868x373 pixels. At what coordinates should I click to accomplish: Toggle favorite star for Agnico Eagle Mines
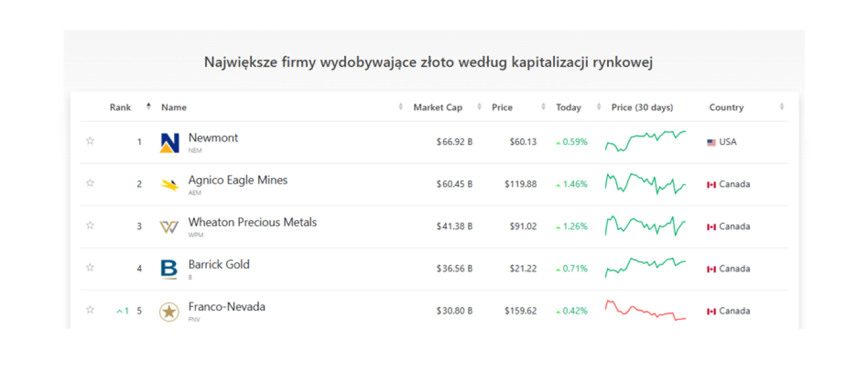click(90, 183)
